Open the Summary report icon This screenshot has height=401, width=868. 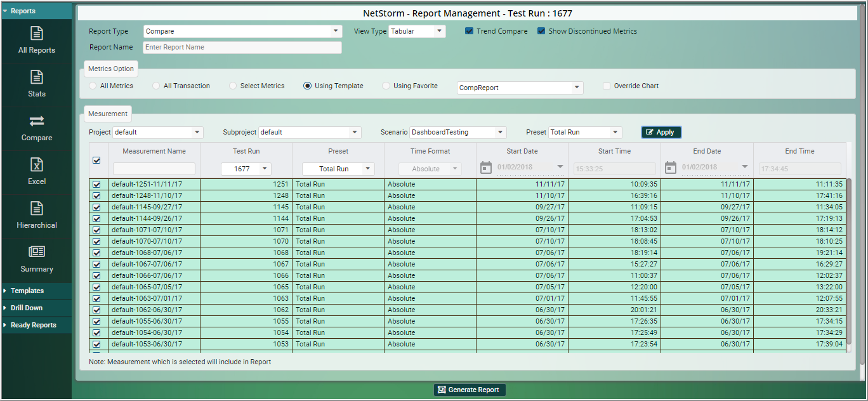tap(37, 259)
